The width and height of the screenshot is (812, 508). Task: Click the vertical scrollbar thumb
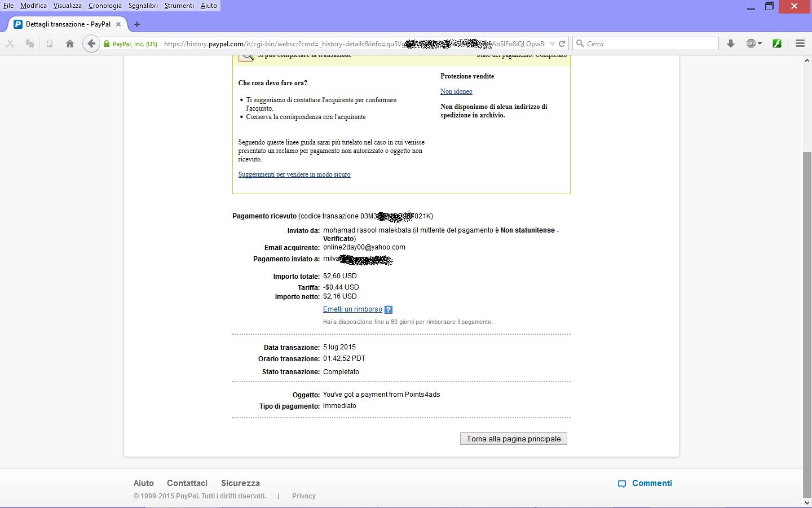[807, 323]
